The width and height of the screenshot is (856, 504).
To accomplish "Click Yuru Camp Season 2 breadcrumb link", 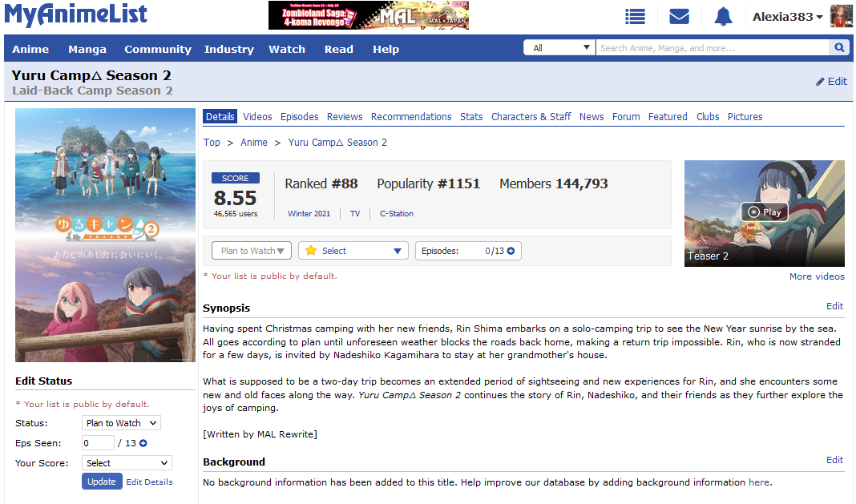I will coord(337,143).
